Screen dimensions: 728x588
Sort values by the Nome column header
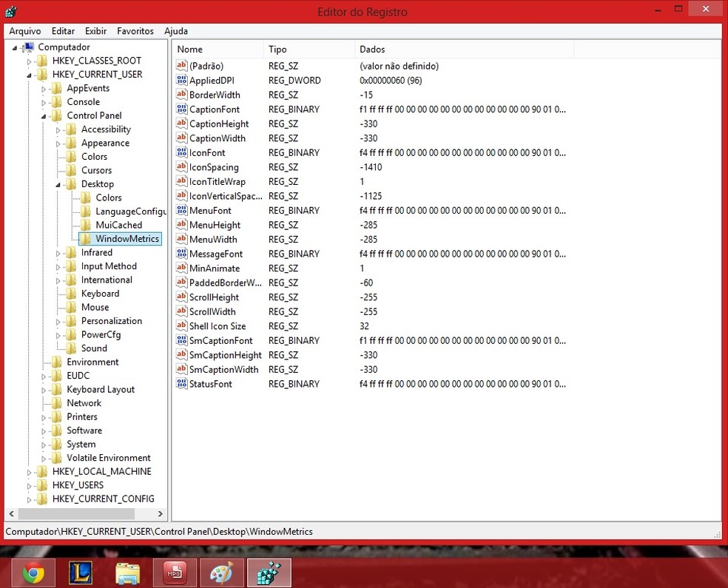coord(218,50)
